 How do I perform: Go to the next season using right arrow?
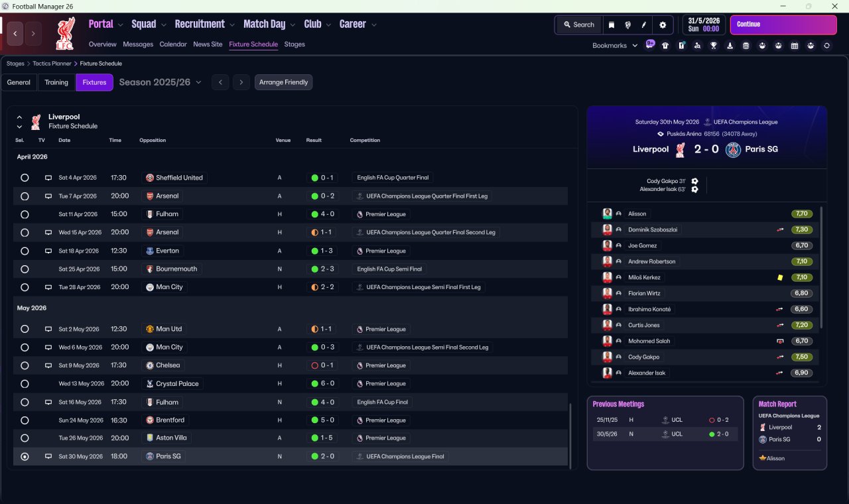[241, 82]
